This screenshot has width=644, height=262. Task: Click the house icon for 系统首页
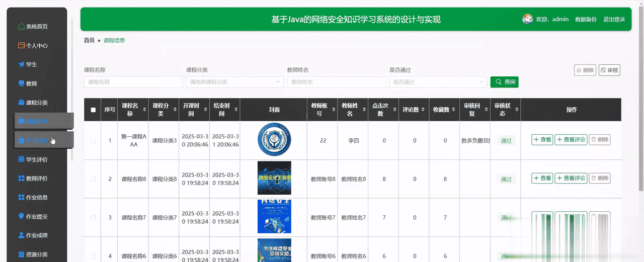click(x=21, y=27)
